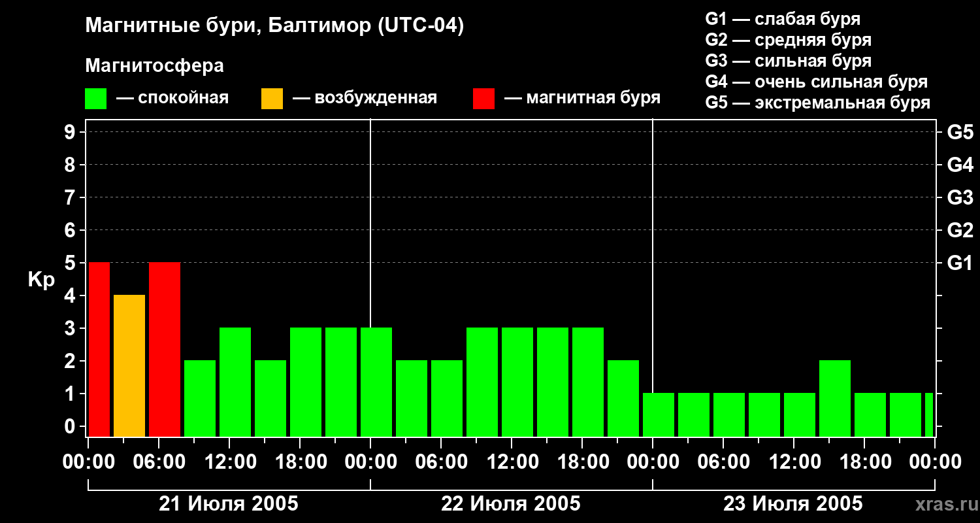Click the '— спокойная' legend label
Image resolution: width=980 pixels, height=523 pixels.
click(172, 99)
